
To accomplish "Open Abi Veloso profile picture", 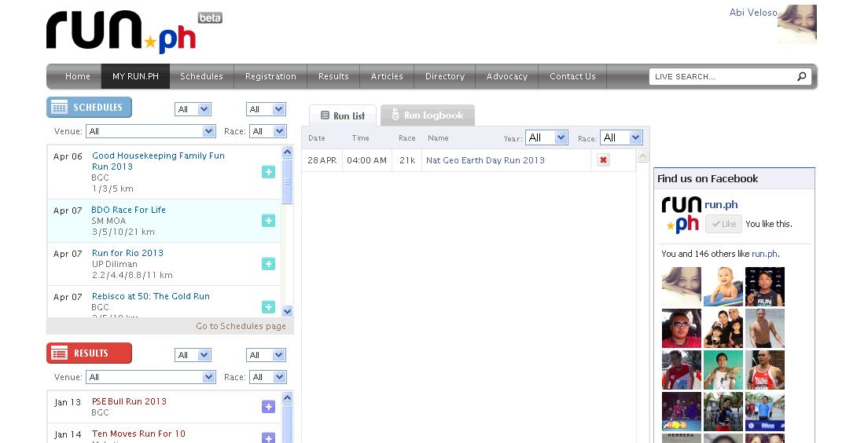I will click(x=797, y=24).
